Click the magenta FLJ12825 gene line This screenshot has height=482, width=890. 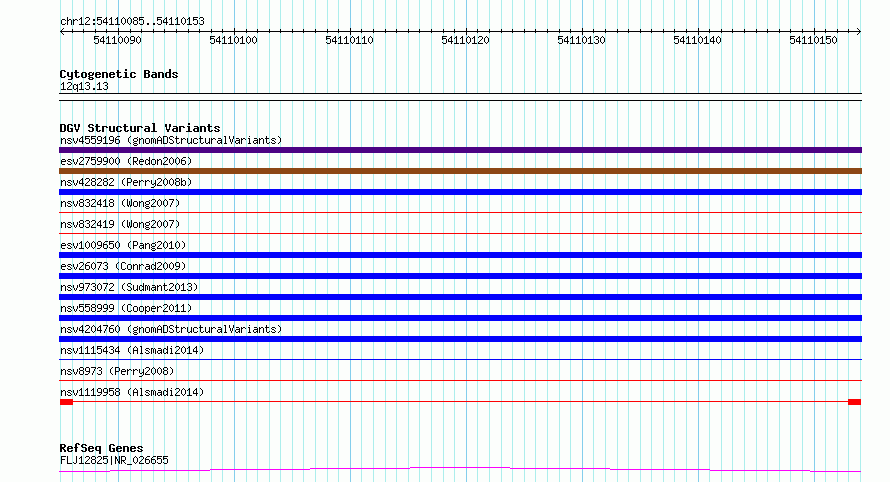point(460,468)
